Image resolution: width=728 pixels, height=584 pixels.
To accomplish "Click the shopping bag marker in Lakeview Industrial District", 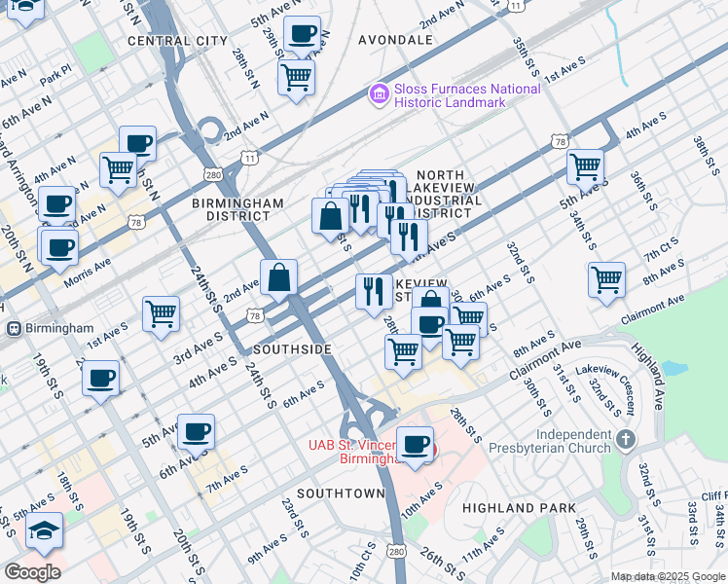I will (x=330, y=218).
